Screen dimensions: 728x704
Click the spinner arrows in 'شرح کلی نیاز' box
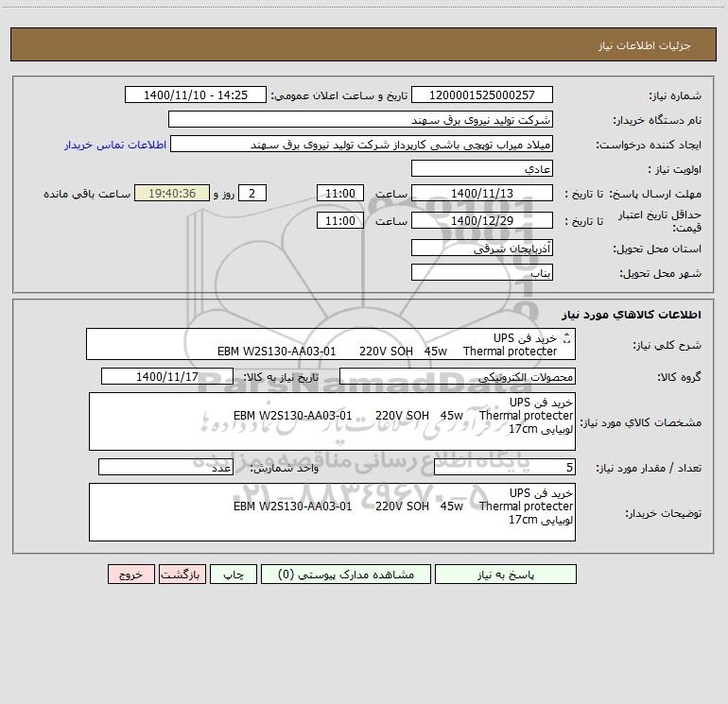566,338
